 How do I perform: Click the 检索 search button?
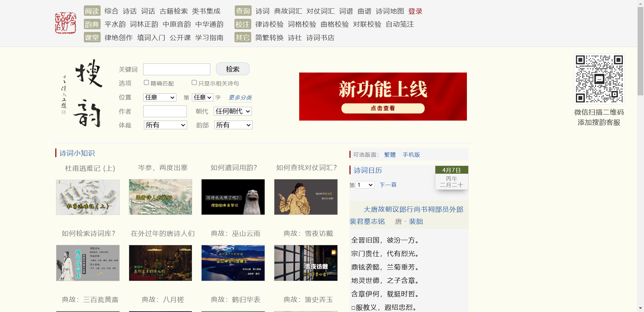tap(232, 69)
